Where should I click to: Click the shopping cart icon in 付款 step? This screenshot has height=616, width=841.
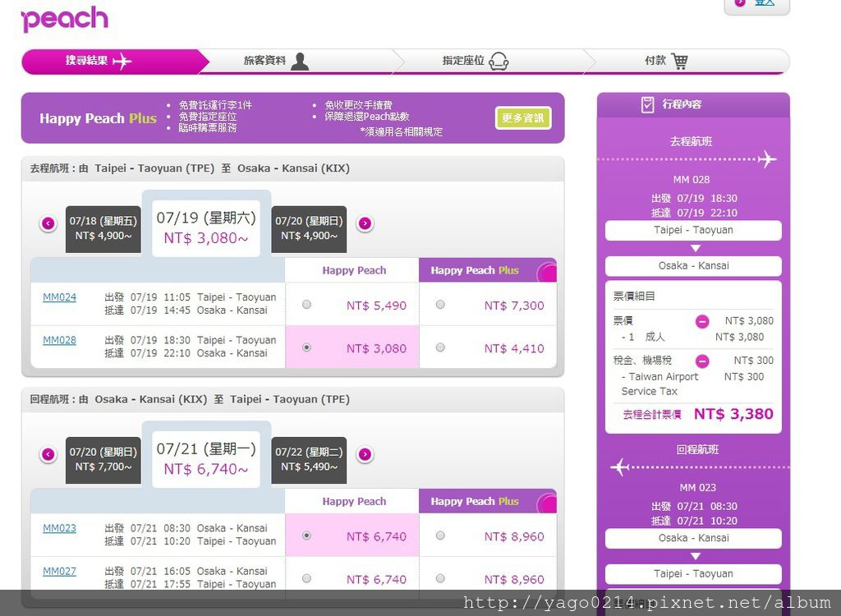coord(679,61)
